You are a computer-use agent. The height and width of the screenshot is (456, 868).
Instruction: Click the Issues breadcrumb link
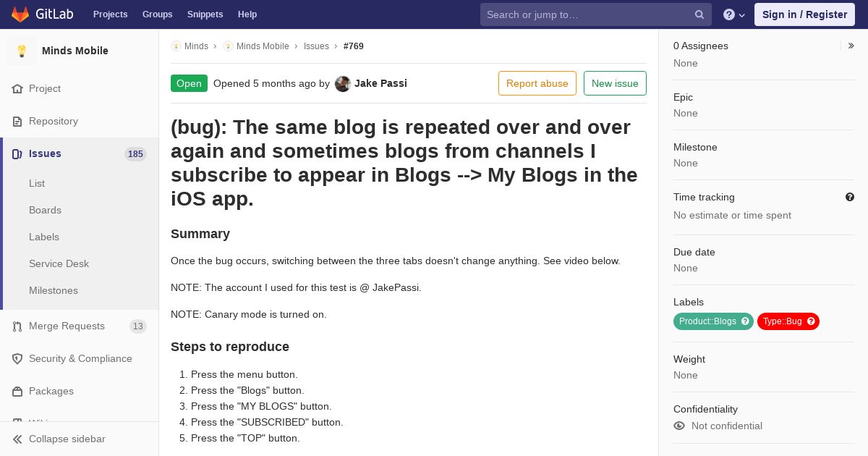tap(316, 46)
